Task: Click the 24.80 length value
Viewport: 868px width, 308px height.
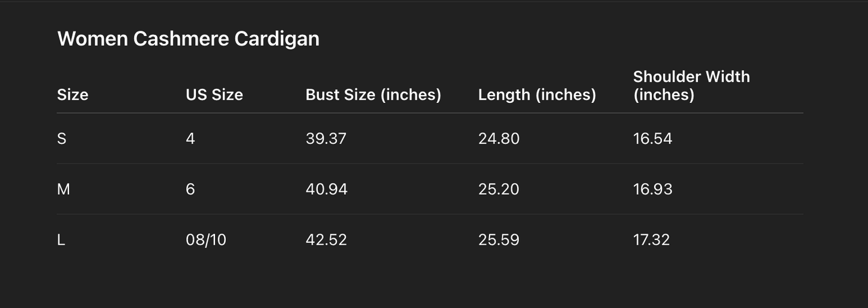Action: [499, 139]
